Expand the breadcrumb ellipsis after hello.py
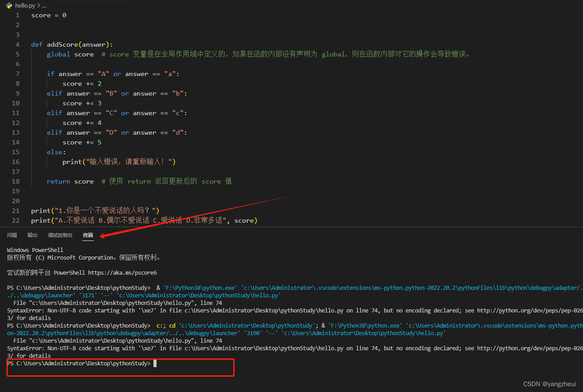Image resolution: width=583 pixels, height=392 pixels. (x=44, y=5)
